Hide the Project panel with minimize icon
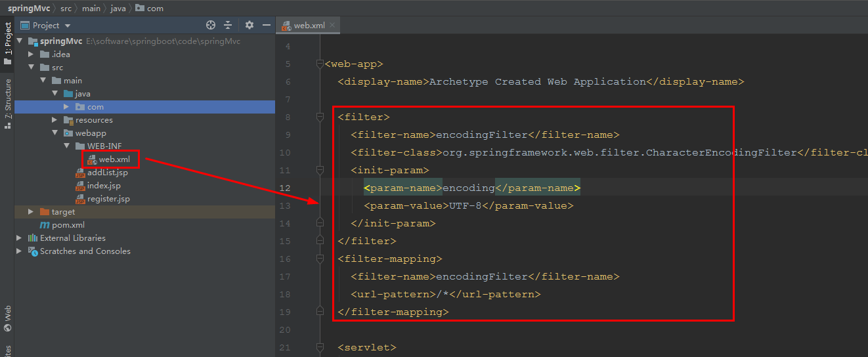This screenshot has width=868, height=357. tap(267, 26)
